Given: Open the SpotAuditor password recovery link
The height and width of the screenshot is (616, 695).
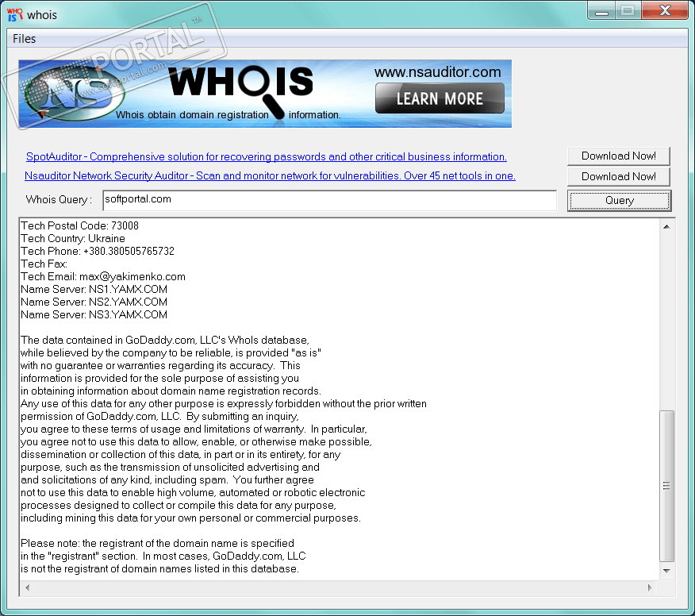Looking at the screenshot, I should (266, 156).
